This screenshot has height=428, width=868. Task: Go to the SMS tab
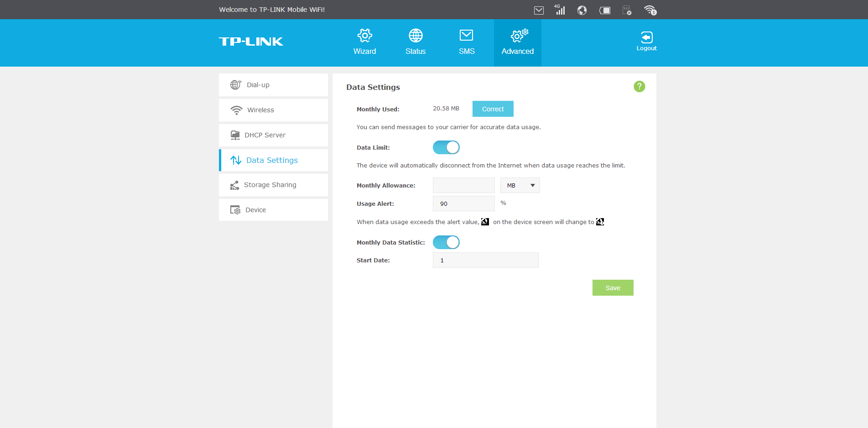point(467,42)
